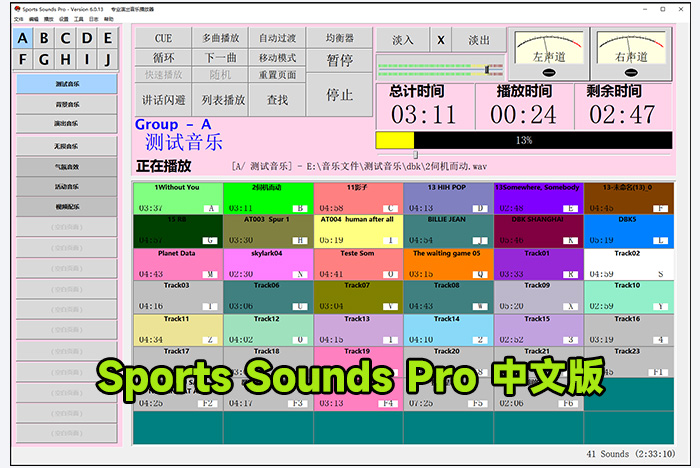
Task: Switch to sound group D
Action: [87, 38]
